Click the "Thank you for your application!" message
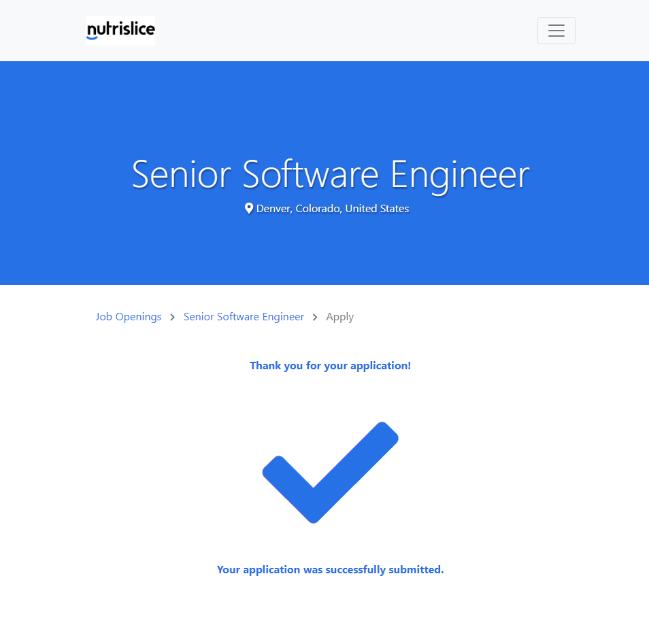 click(x=330, y=366)
